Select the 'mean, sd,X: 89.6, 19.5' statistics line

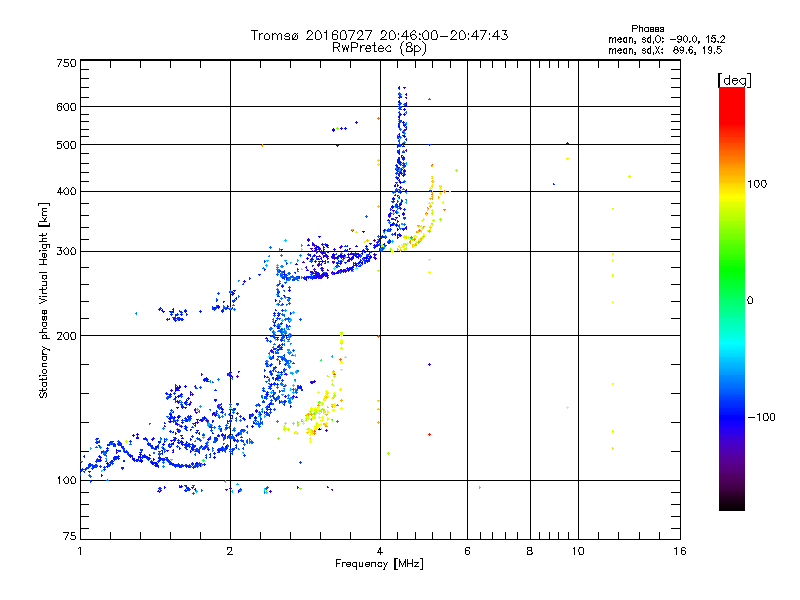(x=665, y=51)
